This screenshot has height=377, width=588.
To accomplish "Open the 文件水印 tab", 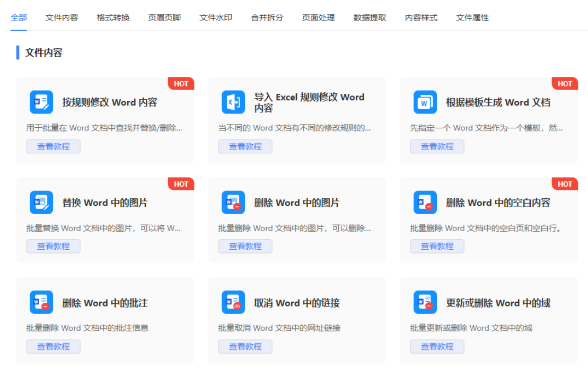I will pyautogui.click(x=216, y=17).
